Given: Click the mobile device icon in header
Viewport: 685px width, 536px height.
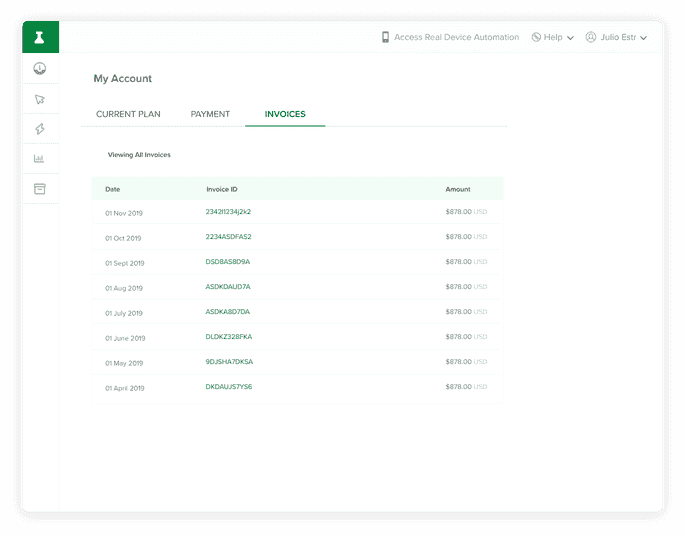Looking at the screenshot, I should coord(385,37).
